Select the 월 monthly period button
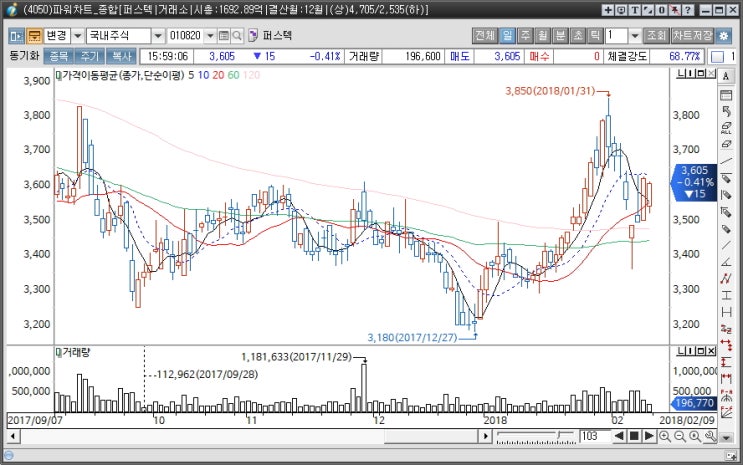The height and width of the screenshot is (465, 743). pyautogui.click(x=543, y=36)
